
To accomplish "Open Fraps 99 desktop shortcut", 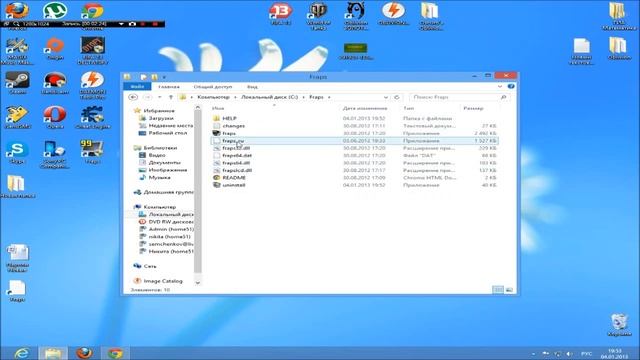I will point(92,152).
